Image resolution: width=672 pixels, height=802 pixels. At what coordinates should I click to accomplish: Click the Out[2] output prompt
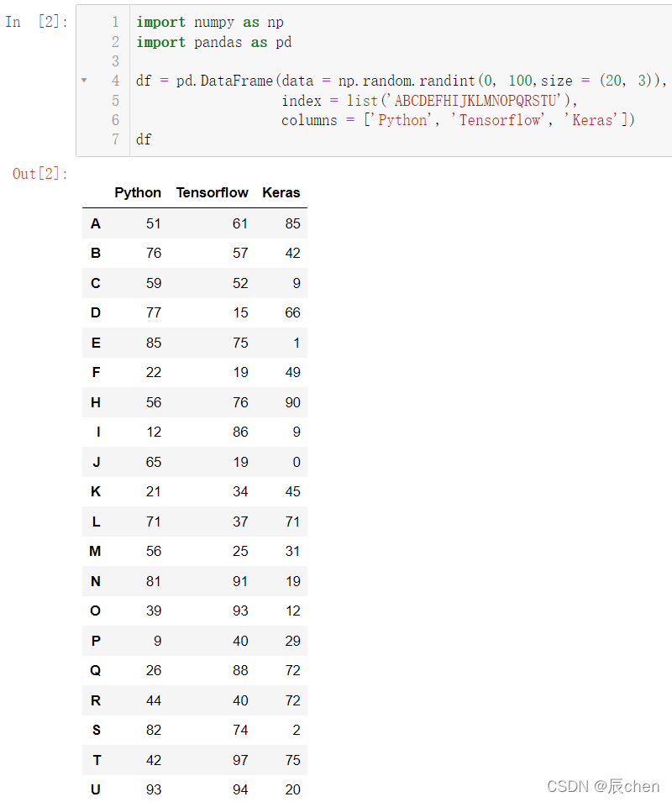(x=39, y=174)
